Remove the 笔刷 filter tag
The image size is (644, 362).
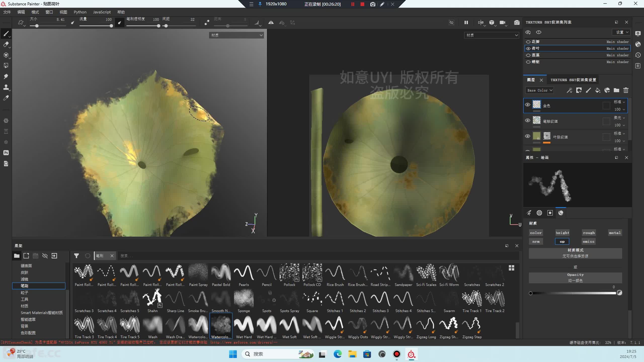(x=112, y=256)
